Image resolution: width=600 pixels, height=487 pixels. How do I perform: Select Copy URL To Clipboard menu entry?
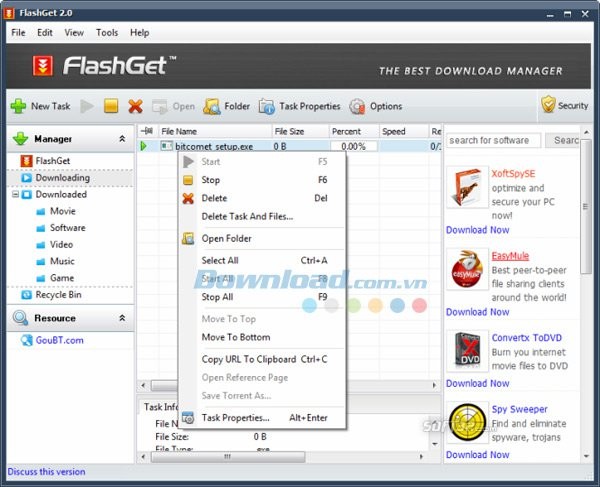point(249,359)
